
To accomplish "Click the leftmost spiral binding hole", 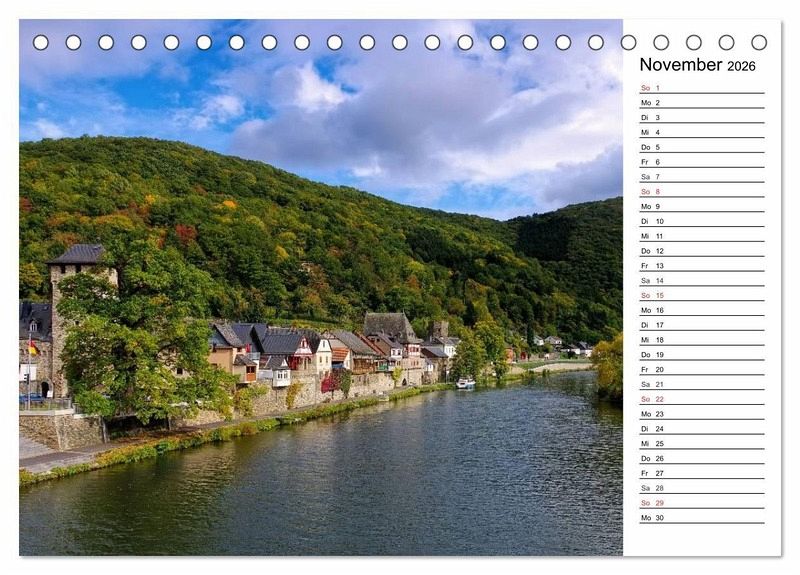I will (x=41, y=43).
